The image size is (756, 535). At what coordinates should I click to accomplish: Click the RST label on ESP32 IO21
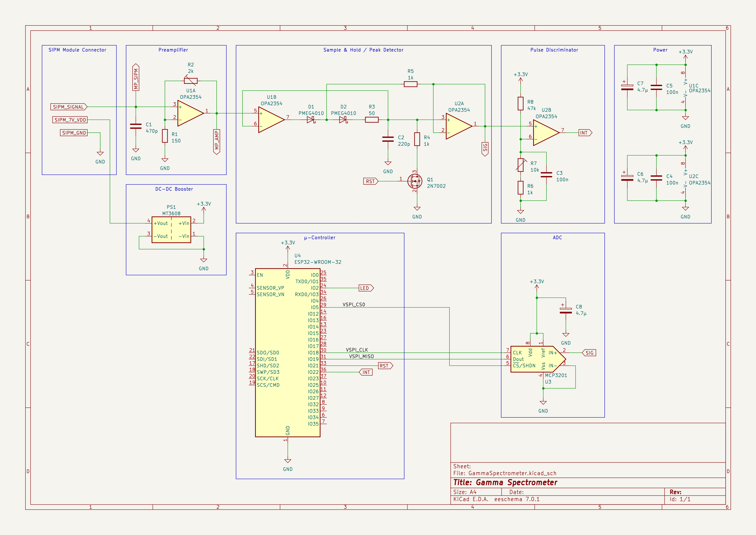point(385,366)
